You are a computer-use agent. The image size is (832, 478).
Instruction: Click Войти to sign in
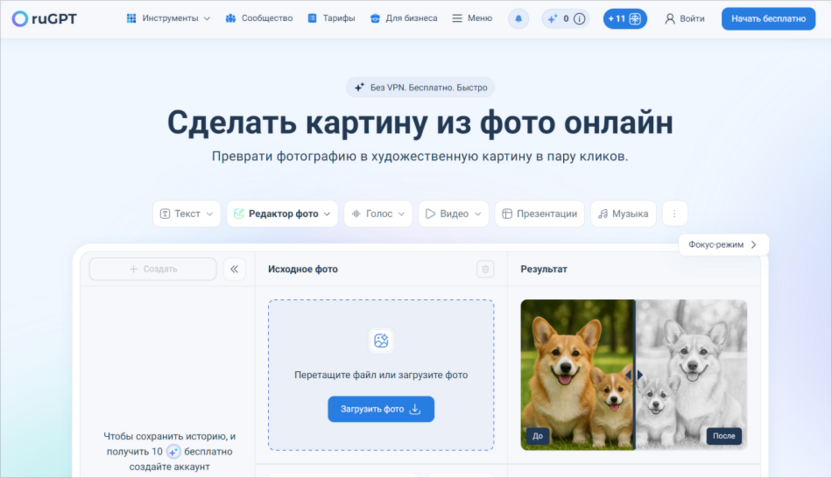tap(684, 19)
